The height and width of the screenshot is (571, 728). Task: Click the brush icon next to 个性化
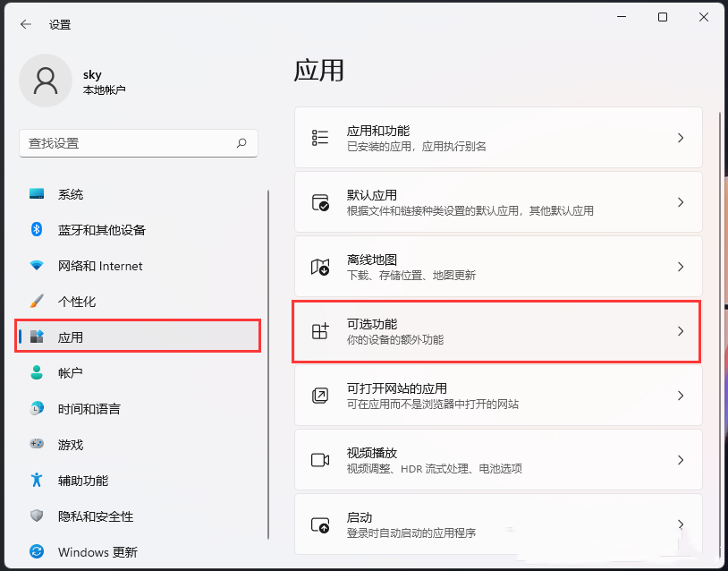click(x=38, y=302)
